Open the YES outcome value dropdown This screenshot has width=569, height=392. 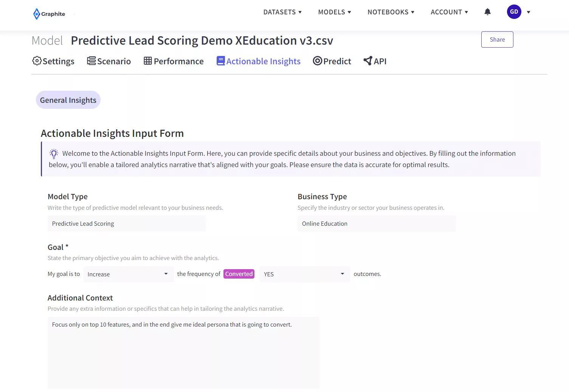pyautogui.click(x=304, y=274)
